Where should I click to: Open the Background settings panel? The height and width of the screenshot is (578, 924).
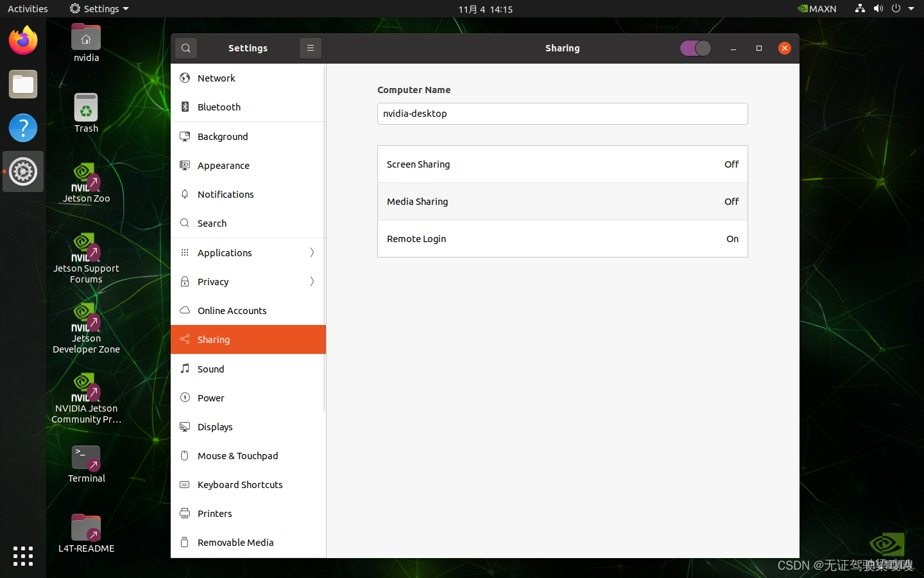[x=223, y=136]
